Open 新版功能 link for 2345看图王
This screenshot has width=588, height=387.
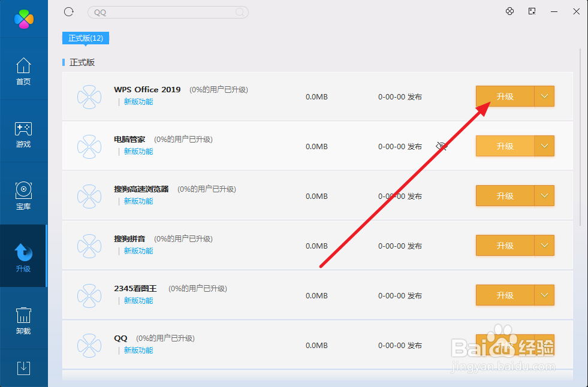(x=138, y=301)
